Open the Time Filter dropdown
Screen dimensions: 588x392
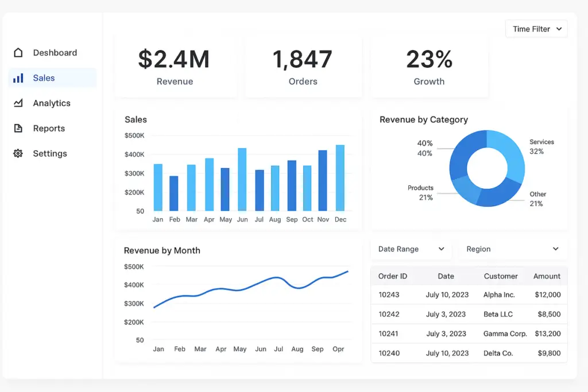(536, 29)
